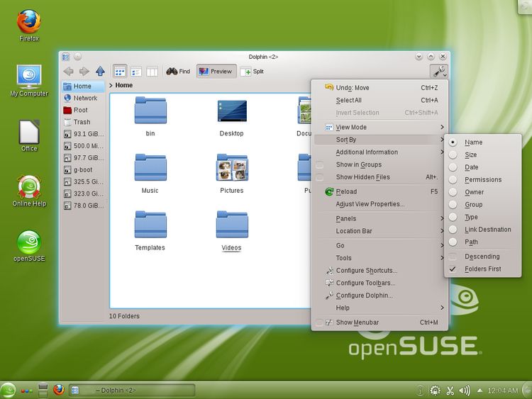This screenshot has height=399, width=532.
Task: Click Configure Dolphin menu entry
Action: (364, 296)
